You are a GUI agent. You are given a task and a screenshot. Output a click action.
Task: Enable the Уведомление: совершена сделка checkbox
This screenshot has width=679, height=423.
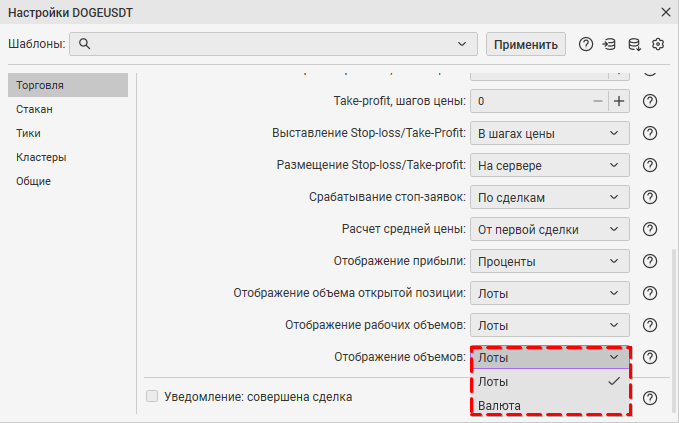(152, 396)
